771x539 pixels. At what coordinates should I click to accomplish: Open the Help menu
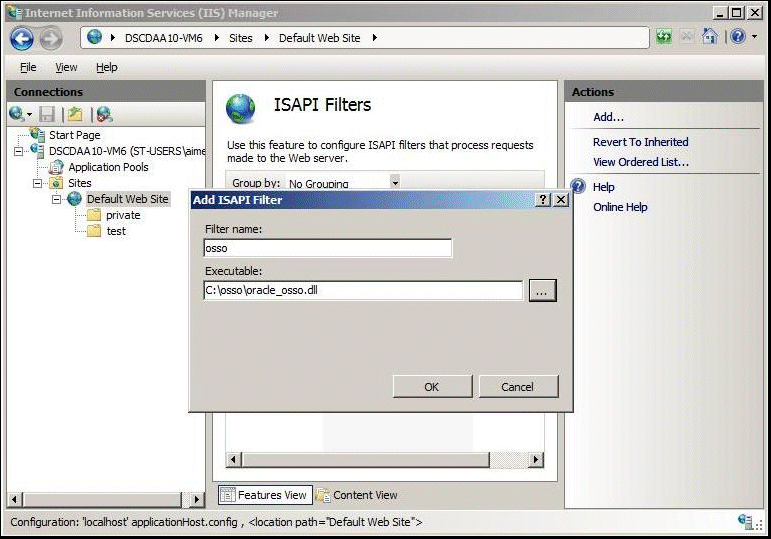coord(107,67)
